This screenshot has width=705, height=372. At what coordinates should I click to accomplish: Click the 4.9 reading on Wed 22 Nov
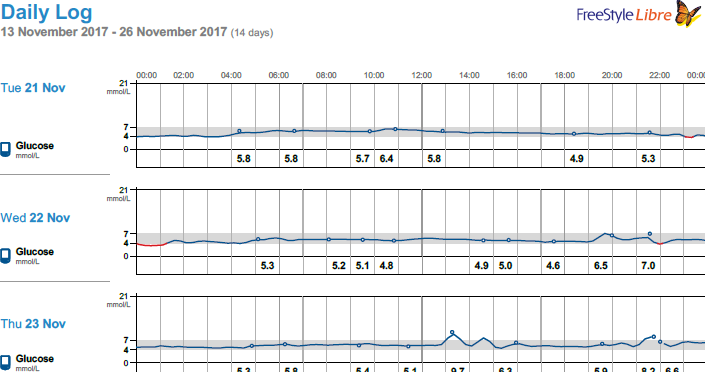point(482,266)
